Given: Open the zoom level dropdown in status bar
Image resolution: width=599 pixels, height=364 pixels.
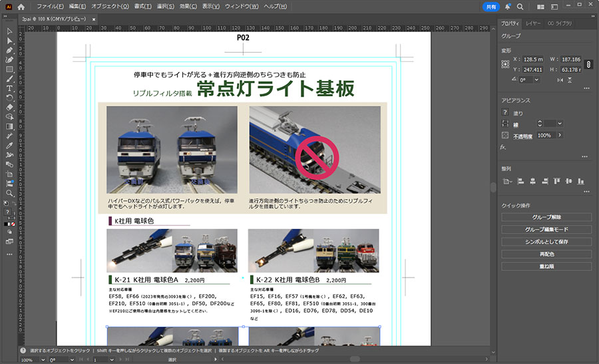Looking at the screenshot, I should point(43,360).
